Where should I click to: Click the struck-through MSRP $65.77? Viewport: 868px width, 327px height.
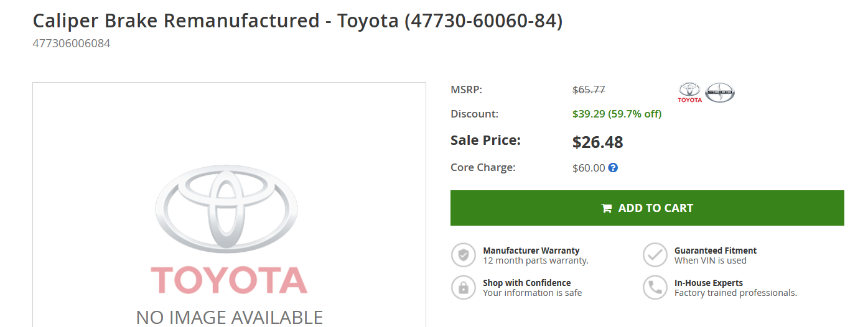pos(589,90)
